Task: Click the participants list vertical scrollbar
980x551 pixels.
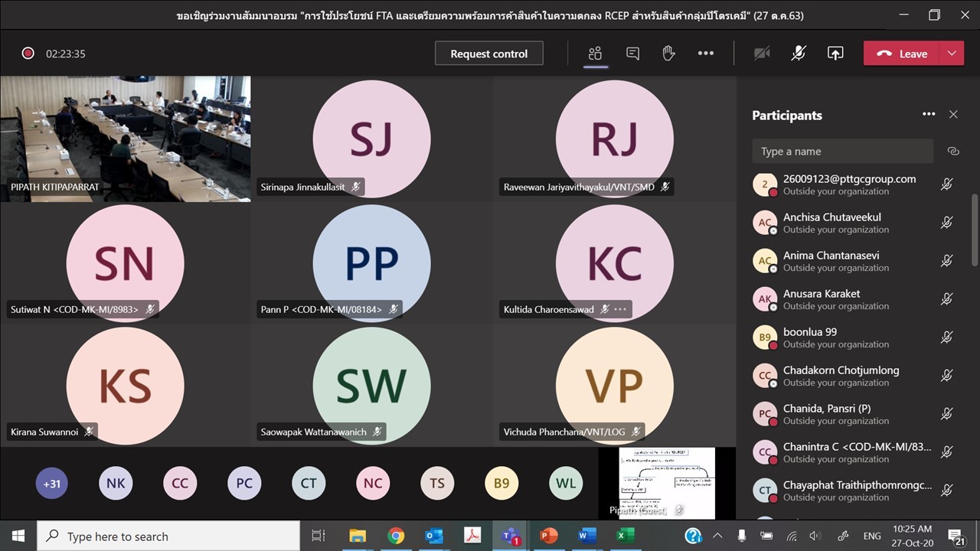Action: click(975, 230)
